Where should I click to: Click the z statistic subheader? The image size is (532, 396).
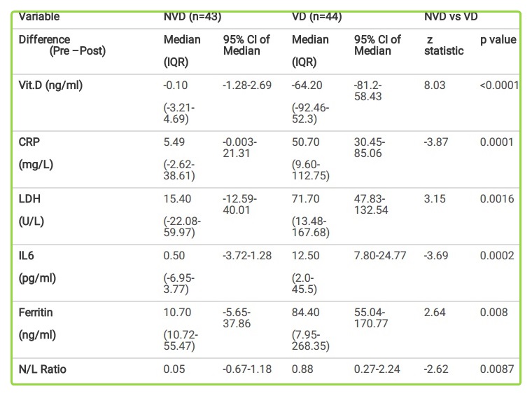tap(444, 46)
